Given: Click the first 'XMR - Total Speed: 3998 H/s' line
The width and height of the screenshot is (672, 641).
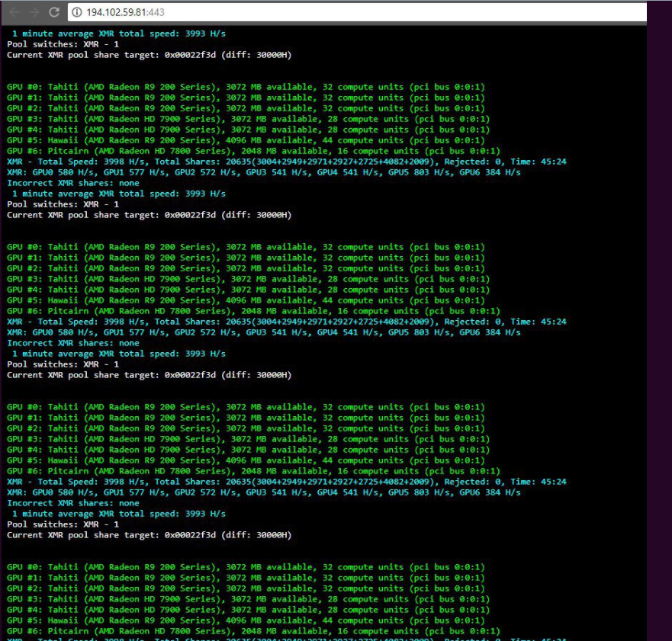Looking at the screenshot, I should (286, 162).
